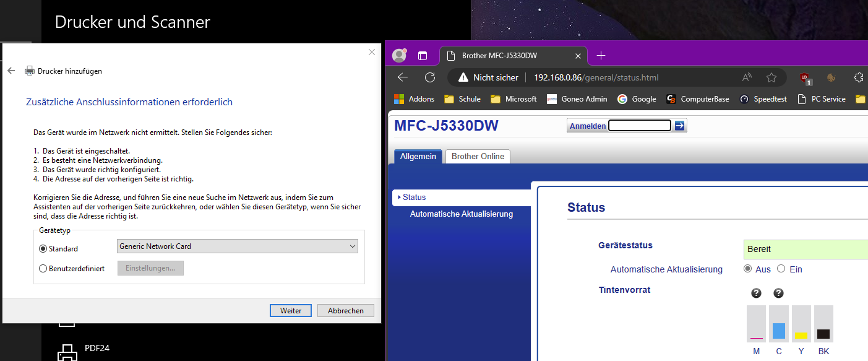Image resolution: width=868 pixels, height=361 pixels.
Task: Click the black ink level bar
Action: tap(823, 323)
